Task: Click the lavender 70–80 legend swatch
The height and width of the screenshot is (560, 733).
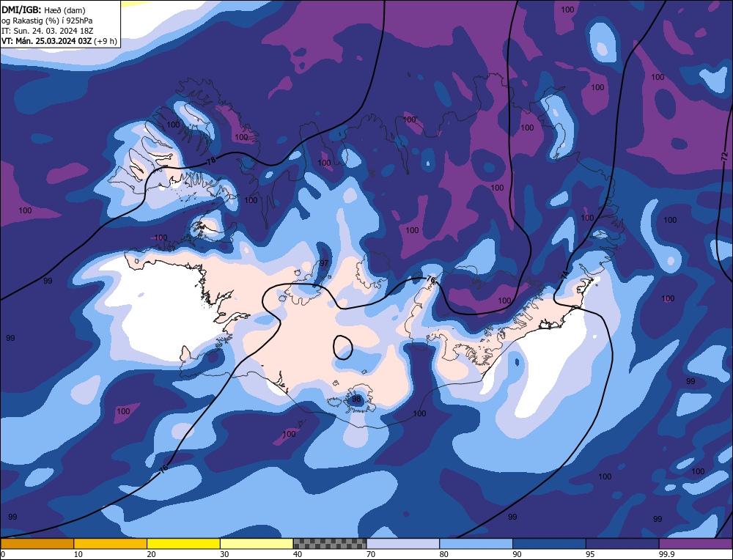Action: click(x=403, y=543)
